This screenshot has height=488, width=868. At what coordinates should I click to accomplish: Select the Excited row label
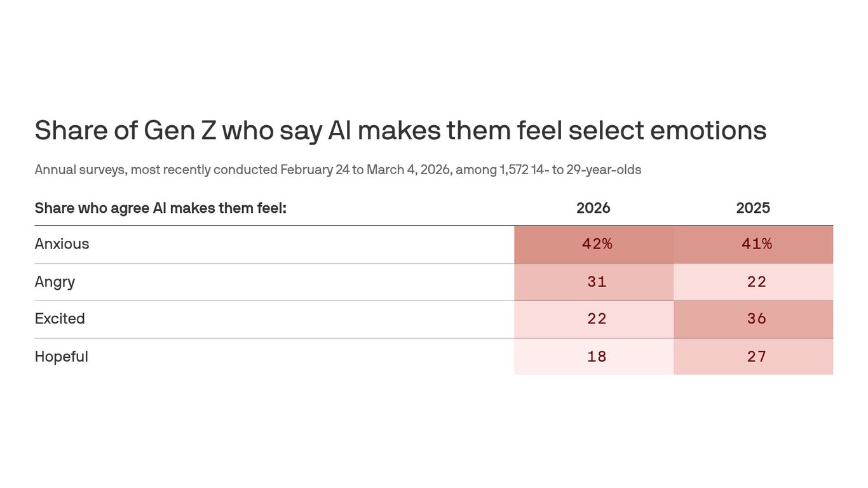coord(60,319)
